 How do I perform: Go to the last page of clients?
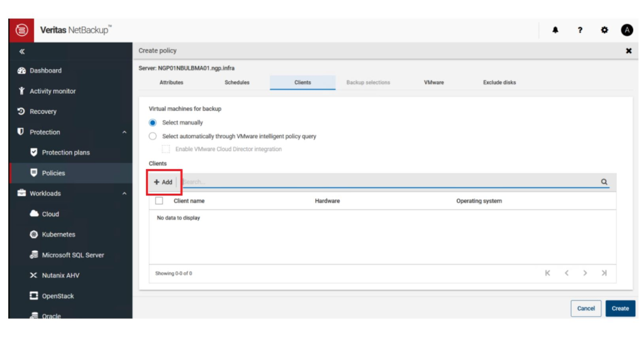604,273
